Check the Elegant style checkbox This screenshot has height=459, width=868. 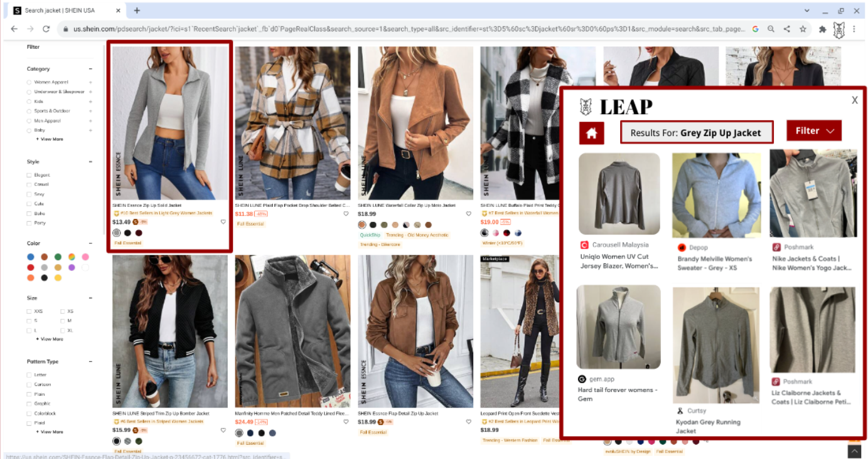(29, 175)
